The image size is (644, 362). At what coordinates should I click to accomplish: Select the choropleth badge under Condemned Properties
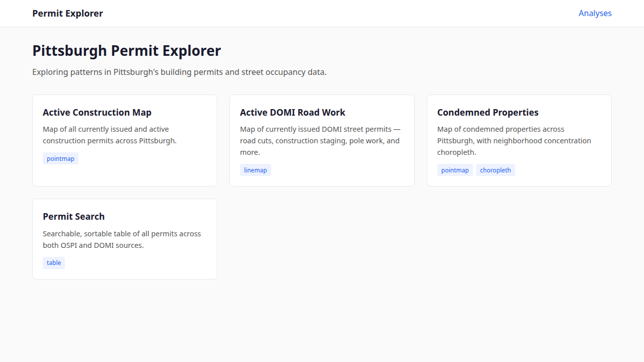pos(496,170)
